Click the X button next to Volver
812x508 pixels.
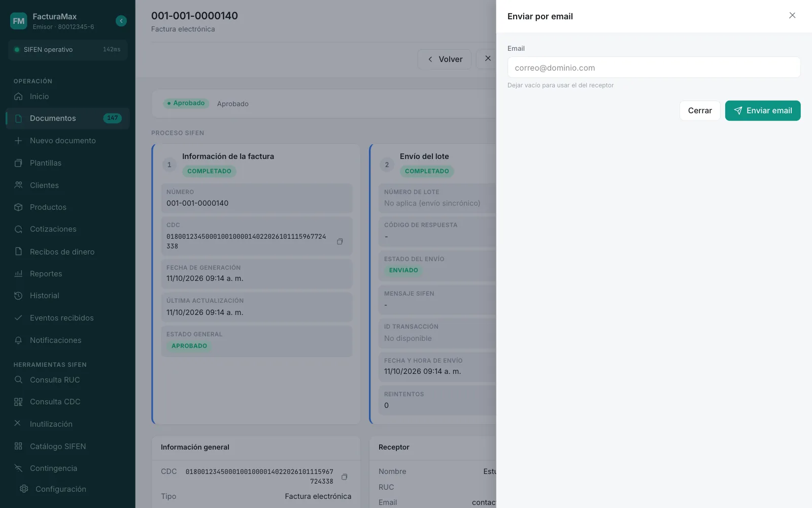487,59
